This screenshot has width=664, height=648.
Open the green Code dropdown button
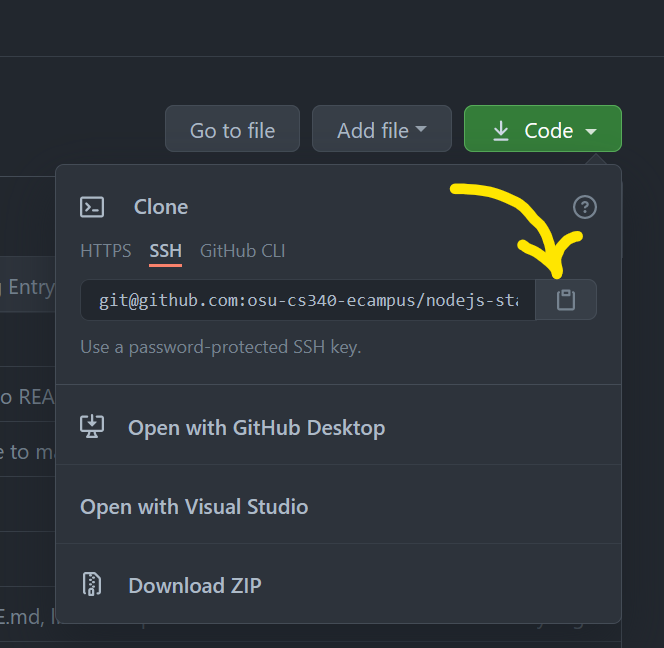tap(542, 129)
